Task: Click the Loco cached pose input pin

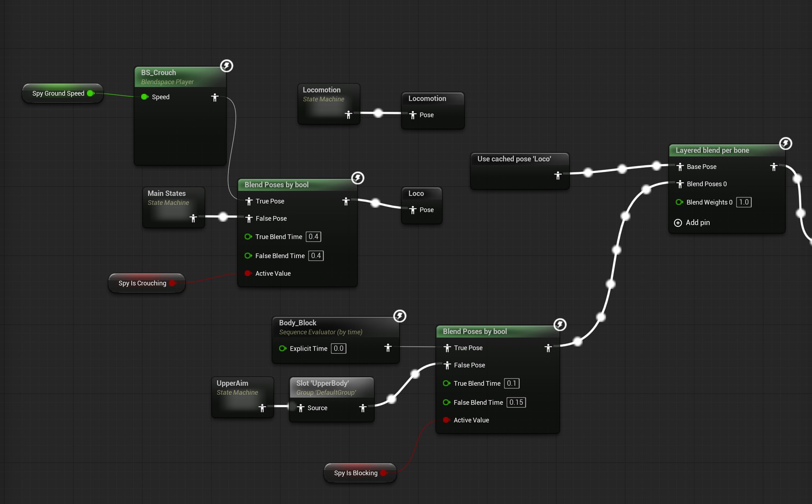Action: coord(413,210)
